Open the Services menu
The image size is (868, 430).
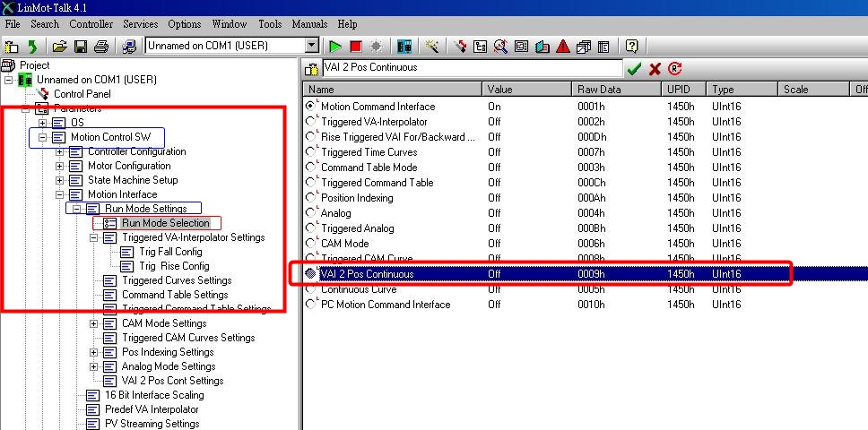[x=140, y=24]
